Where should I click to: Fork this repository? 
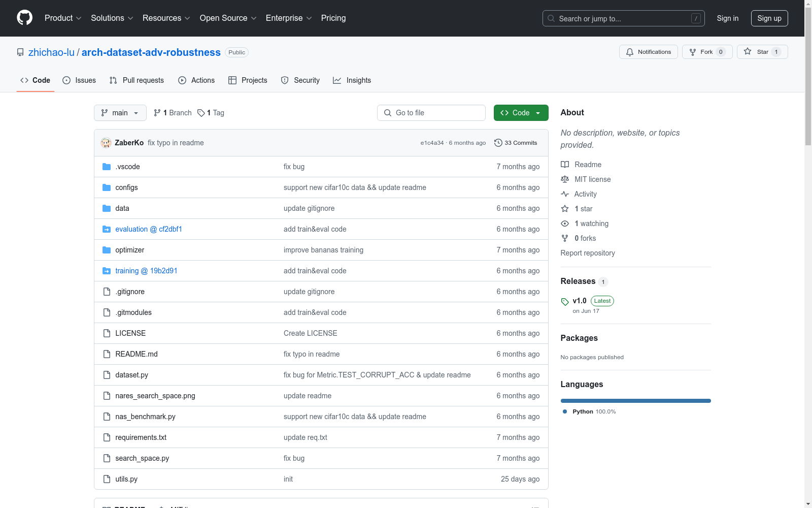point(707,52)
